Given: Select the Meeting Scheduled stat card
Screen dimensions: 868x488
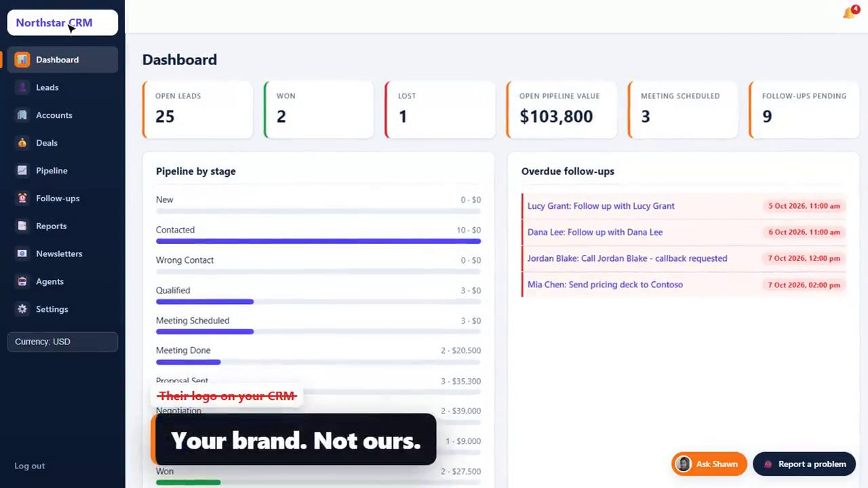Looking at the screenshot, I should [683, 110].
